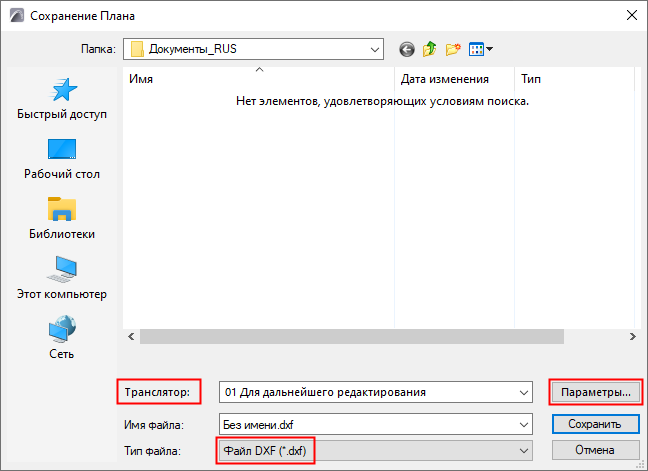Click the right arrow of horizontal scrollbar
Image resolution: width=648 pixels, height=471 pixels.
632,337
